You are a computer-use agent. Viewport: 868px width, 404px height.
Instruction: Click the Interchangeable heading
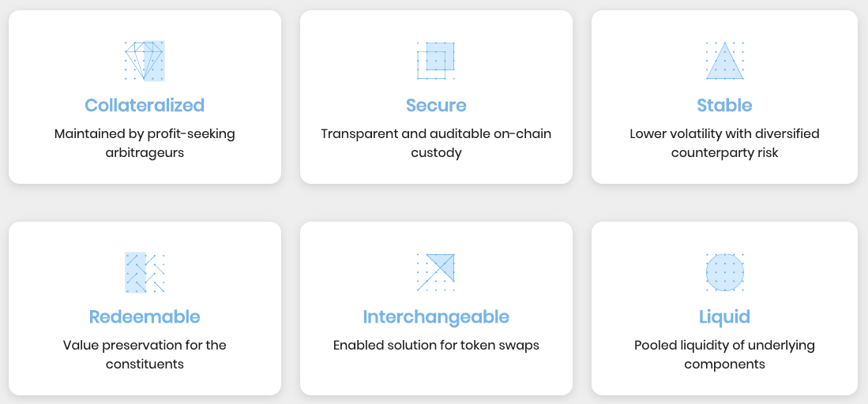coord(436,316)
